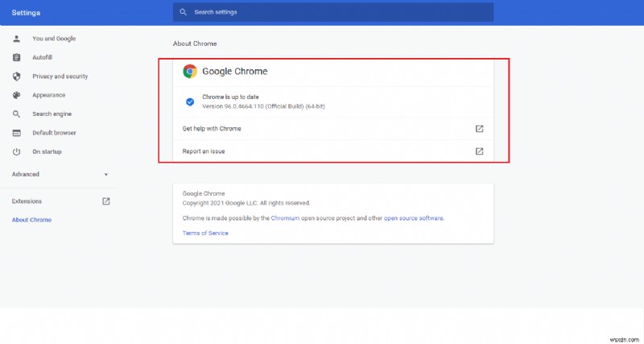The image size is (644, 344).
Task: Click the blue up-to-date checkmark icon
Action: (x=190, y=102)
